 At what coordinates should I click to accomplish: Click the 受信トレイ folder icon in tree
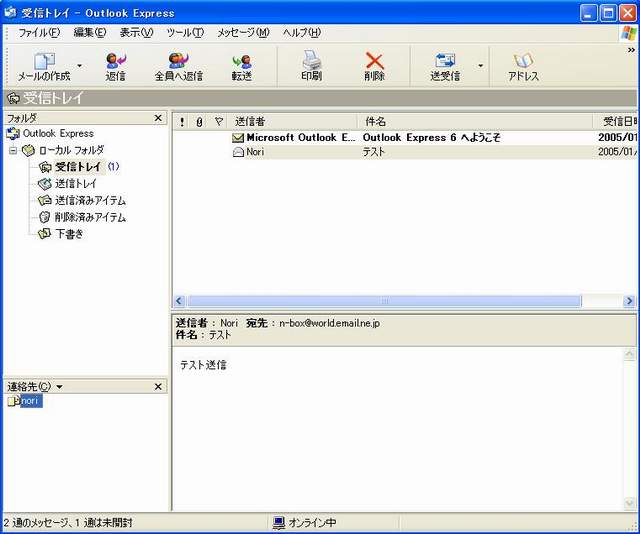pos(44,167)
